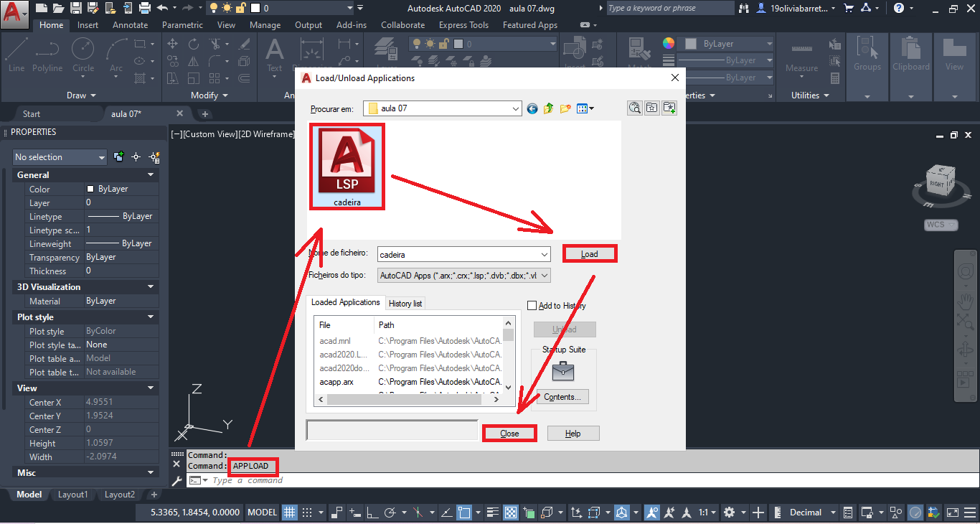Toggle hardware acceleration circle icon in status bar
The height and width of the screenshot is (524, 980).
pos(916,513)
